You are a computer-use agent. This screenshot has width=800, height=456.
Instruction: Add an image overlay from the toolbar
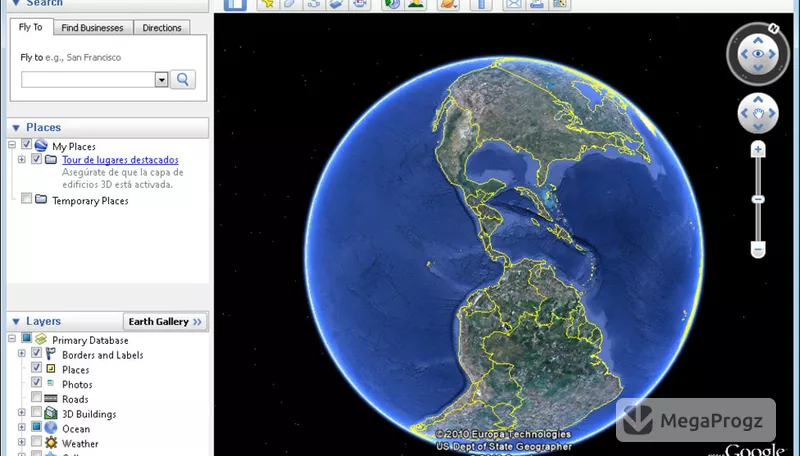tap(336, 4)
